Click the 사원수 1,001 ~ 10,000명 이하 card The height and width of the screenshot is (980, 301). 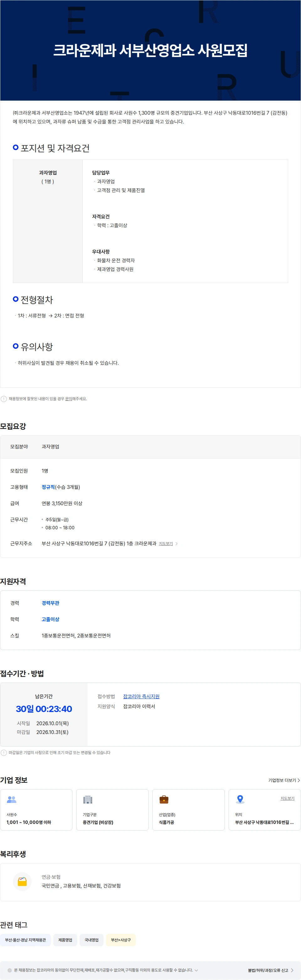(x=36, y=810)
